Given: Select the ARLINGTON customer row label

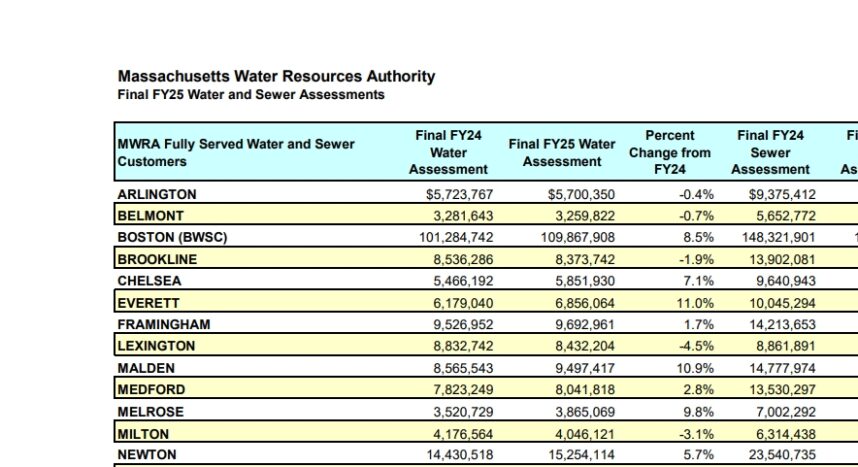Looking at the screenshot, I should 156,194.
